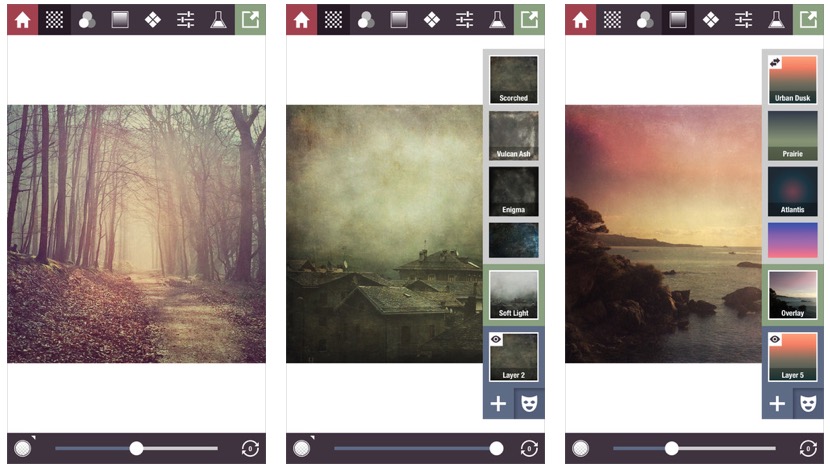Select the diamond pattern icon on right screen
The height and width of the screenshot is (469, 830).
(x=710, y=19)
